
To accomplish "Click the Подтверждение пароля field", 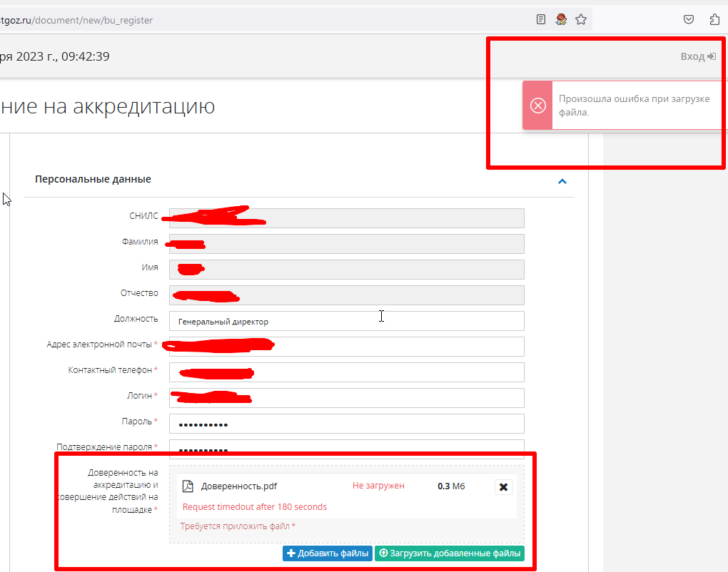I will click(x=346, y=448).
